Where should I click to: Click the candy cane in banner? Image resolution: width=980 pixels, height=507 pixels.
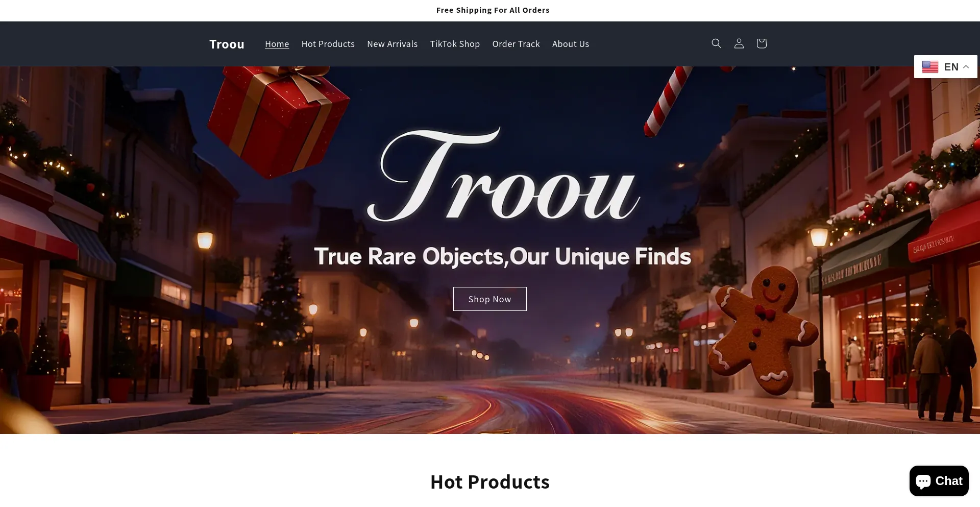(668, 101)
